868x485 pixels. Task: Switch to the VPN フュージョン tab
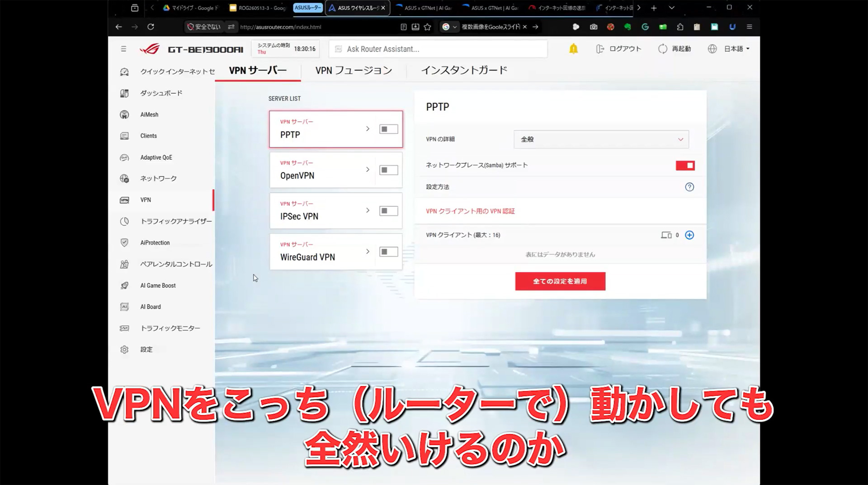(354, 71)
